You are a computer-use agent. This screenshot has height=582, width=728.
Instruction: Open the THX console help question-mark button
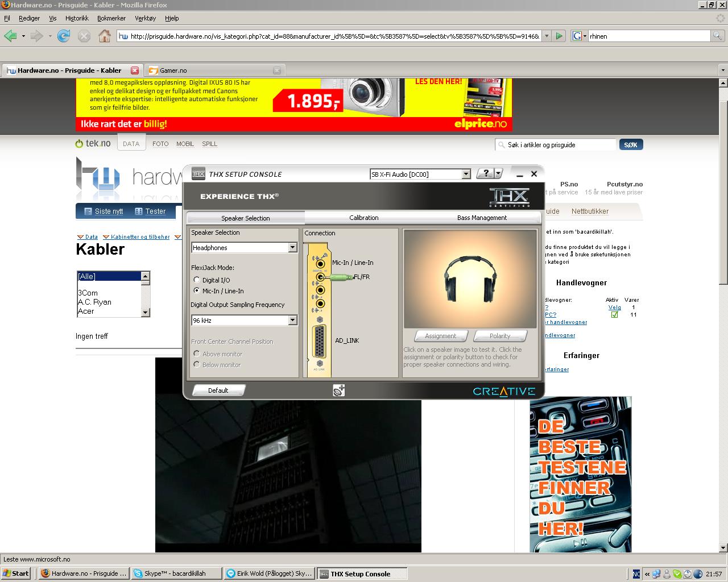[485, 174]
